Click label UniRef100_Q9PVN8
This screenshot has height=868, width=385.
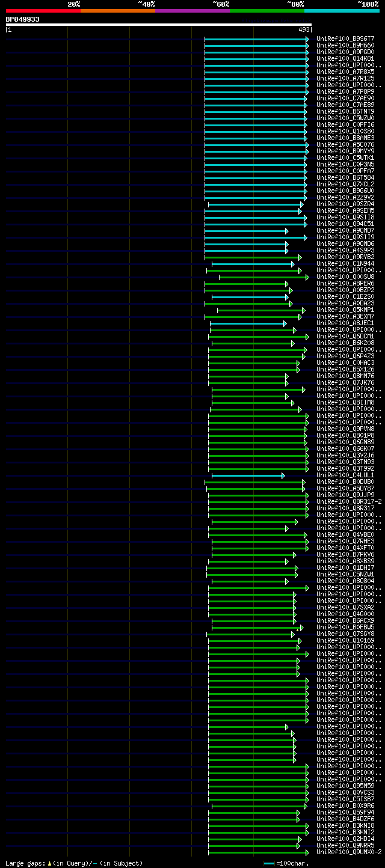pos(345,429)
